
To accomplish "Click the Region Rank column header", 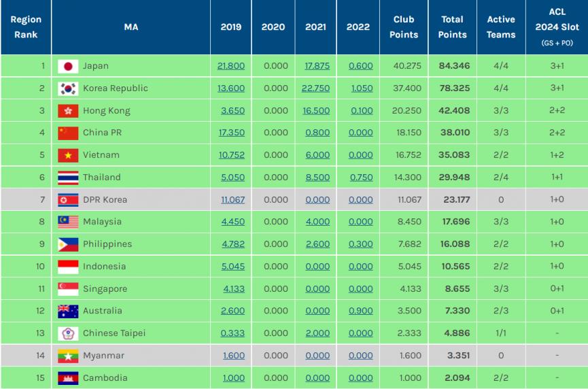I will pyautogui.click(x=26, y=27).
